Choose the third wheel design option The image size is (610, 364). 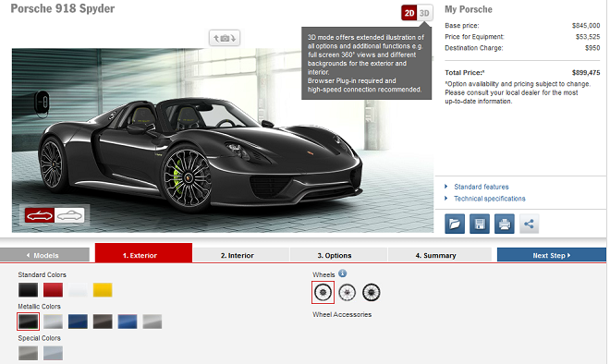click(x=372, y=293)
